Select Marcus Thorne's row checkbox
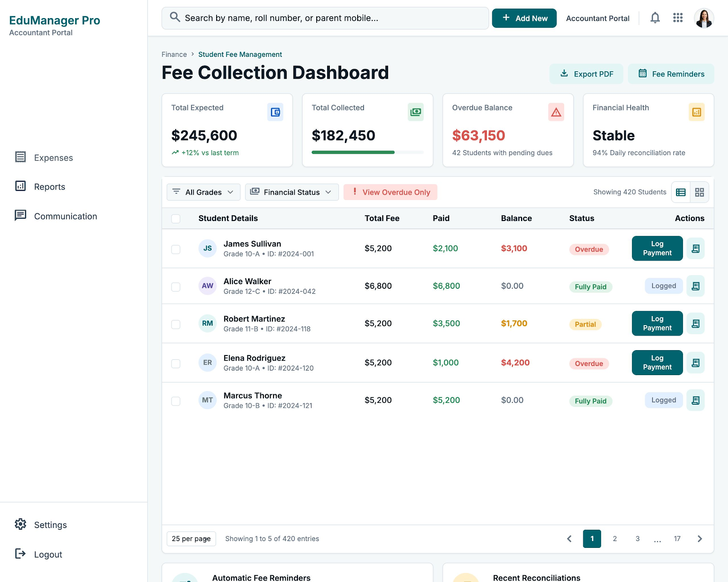Image resolution: width=728 pixels, height=582 pixels. (x=176, y=401)
